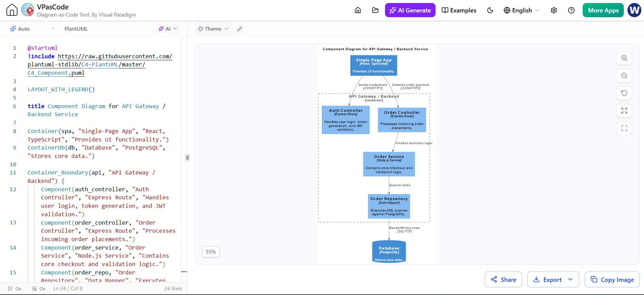Viewport: 644px width, 295px height.
Task: Click the pencil edit icon
Action: (239, 29)
